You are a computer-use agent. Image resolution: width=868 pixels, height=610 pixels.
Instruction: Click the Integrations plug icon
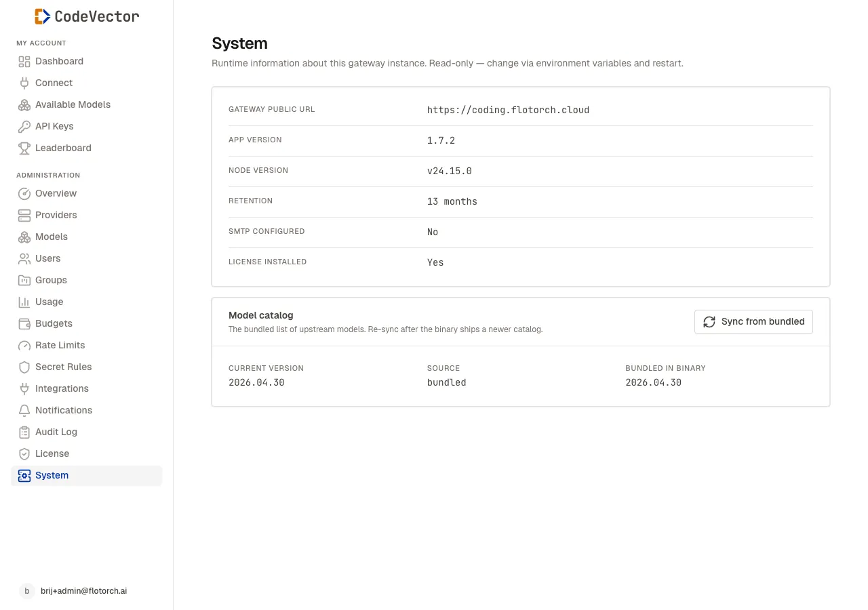[x=24, y=389]
